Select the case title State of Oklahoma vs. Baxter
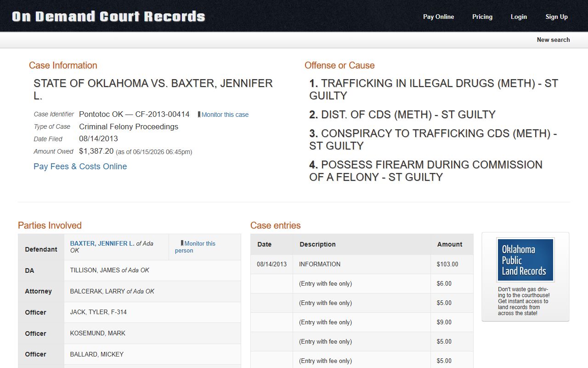 (x=153, y=89)
